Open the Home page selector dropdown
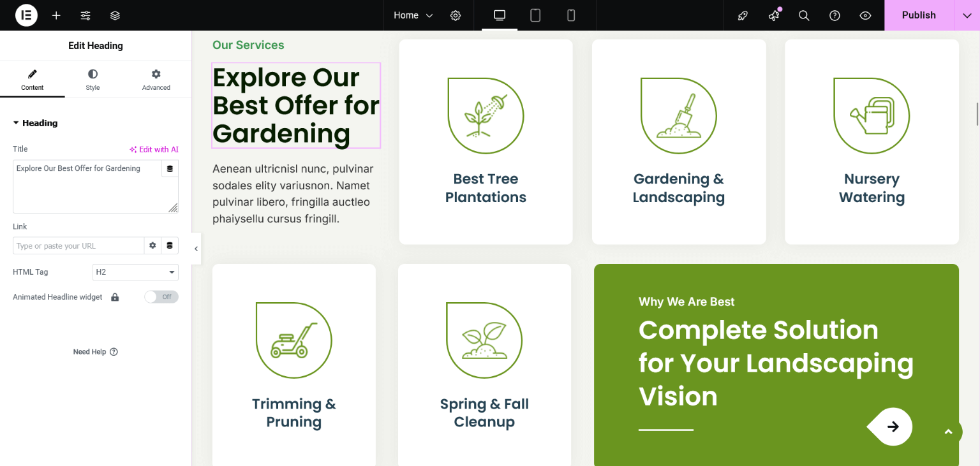 (x=413, y=15)
